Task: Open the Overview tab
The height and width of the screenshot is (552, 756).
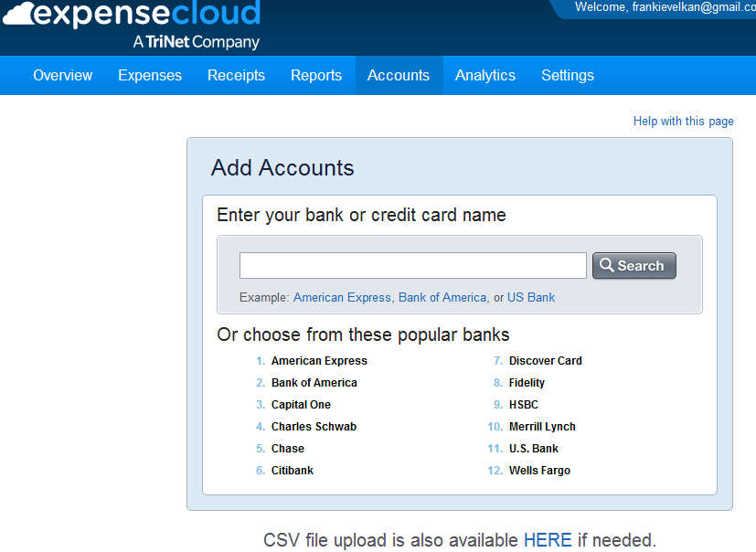Action: click(63, 75)
